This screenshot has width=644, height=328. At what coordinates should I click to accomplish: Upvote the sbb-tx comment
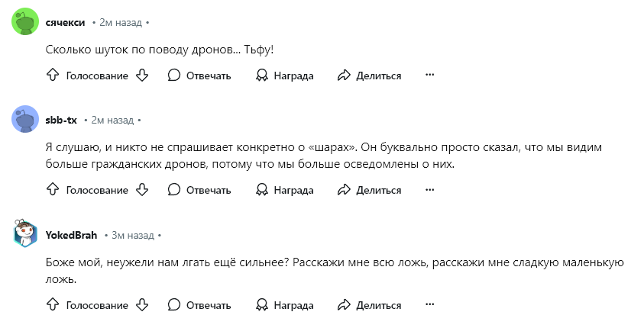[x=53, y=189]
